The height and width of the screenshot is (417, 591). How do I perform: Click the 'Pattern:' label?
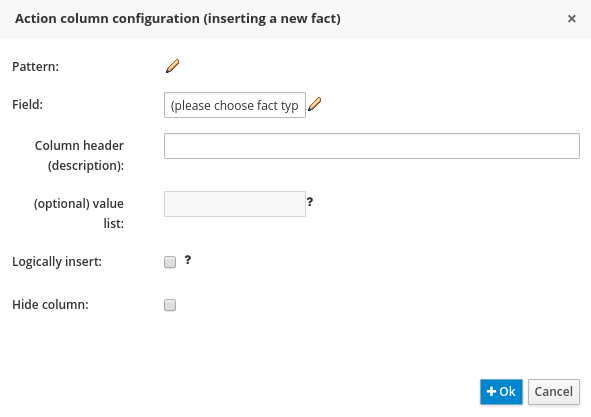click(x=35, y=67)
